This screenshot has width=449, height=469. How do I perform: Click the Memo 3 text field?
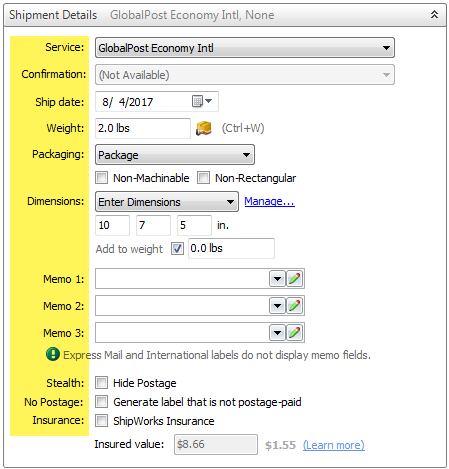[x=182, y=333]
